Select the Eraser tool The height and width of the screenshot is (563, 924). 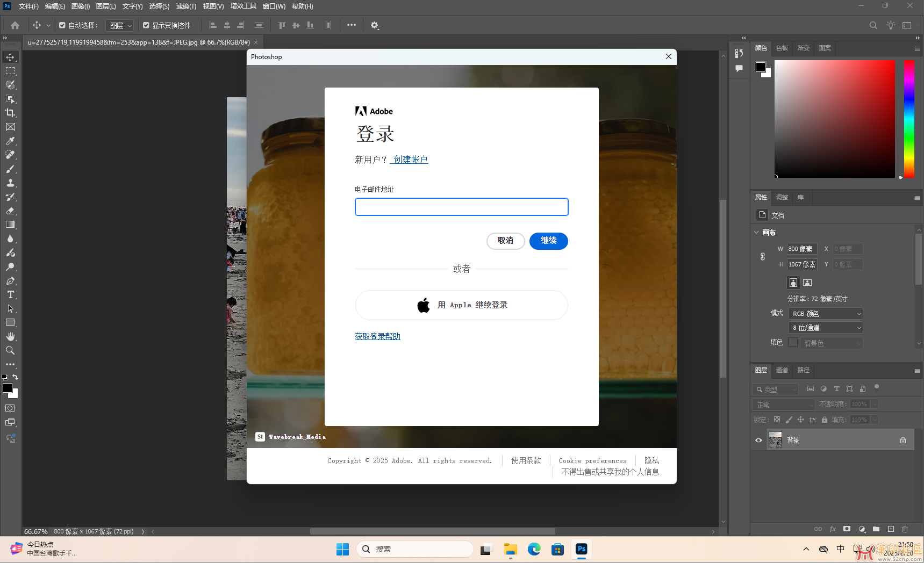click(x=10, y=211)
